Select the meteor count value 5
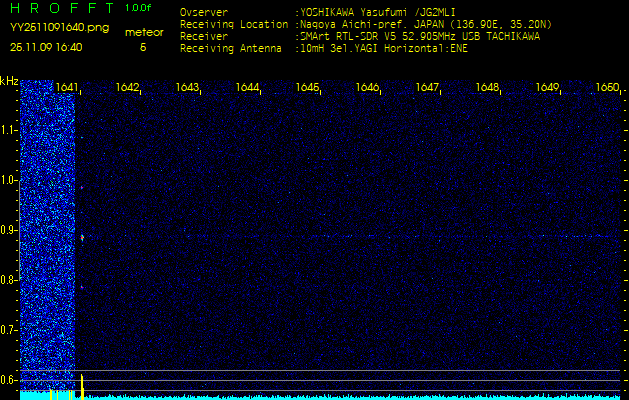 (143, 47)
